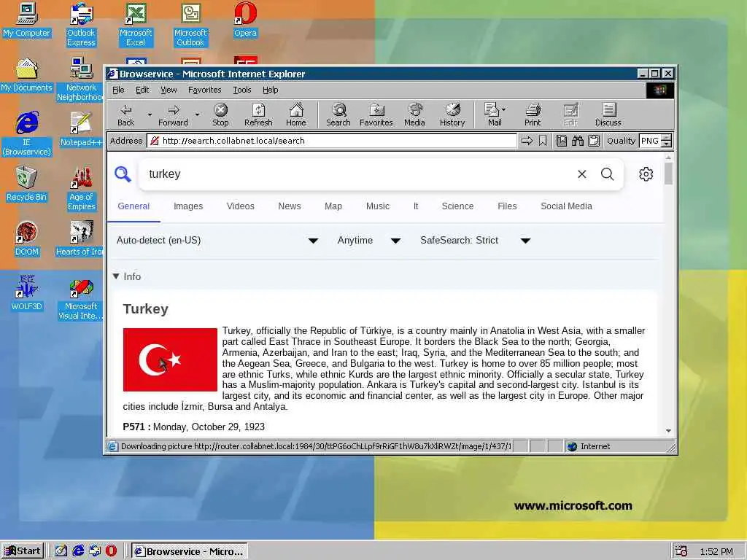Open the Media toolbar pane
The height and width of the screenshot is (560, 747).
(414, 115)
